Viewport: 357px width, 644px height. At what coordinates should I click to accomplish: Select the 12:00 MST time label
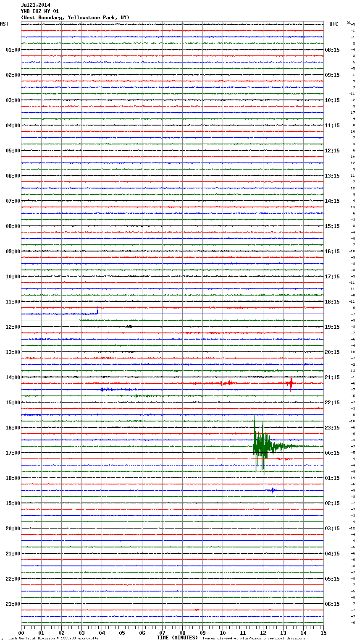coord(13,327)
